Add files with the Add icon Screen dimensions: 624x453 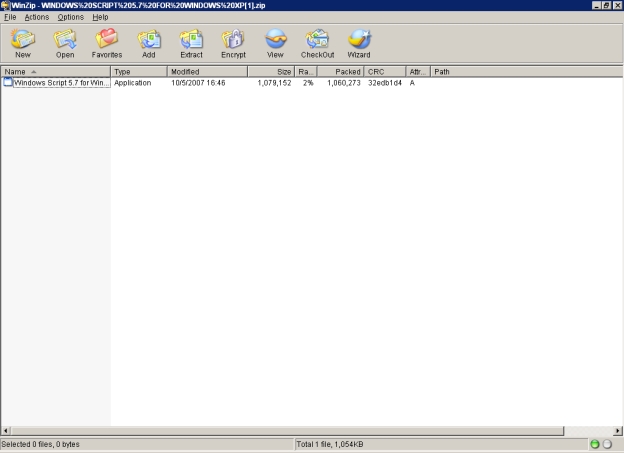click(x=149, y=43)
